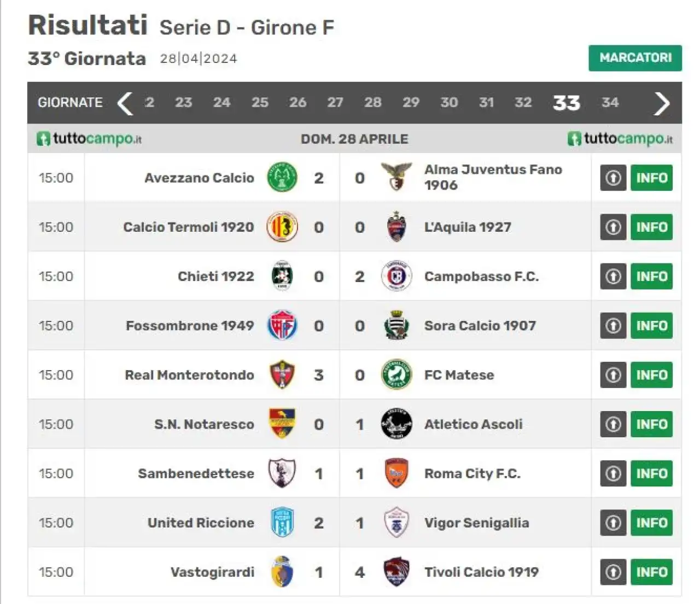Image resolution: width=700 pixels, height=604 pixels.
Task: Click the grey arrow icon for Vastogirardi match
Action: coord(613,572)
